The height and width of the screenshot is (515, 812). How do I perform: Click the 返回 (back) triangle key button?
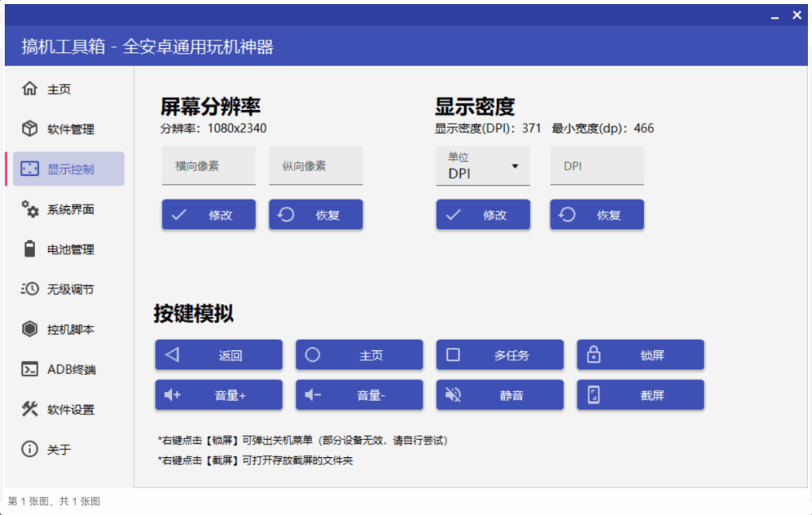point(218,355)
